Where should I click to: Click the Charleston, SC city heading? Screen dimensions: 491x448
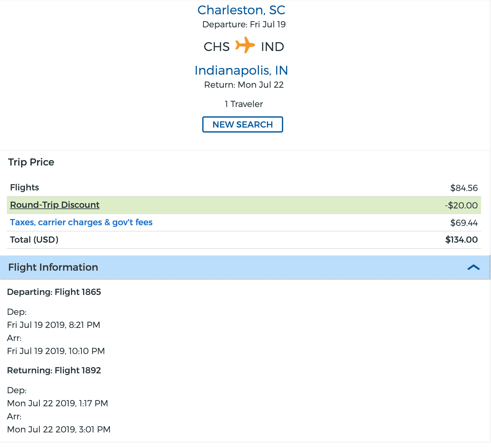coord(241,10)
